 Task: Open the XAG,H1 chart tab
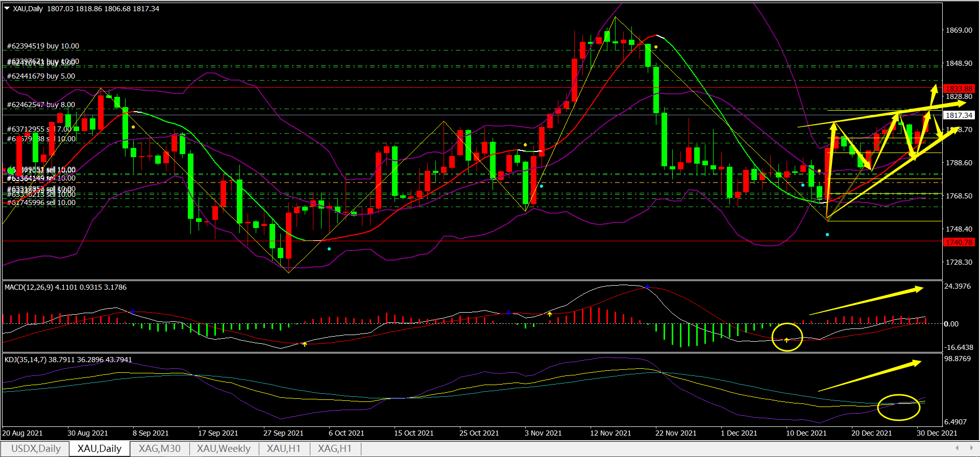coord(334,449)
